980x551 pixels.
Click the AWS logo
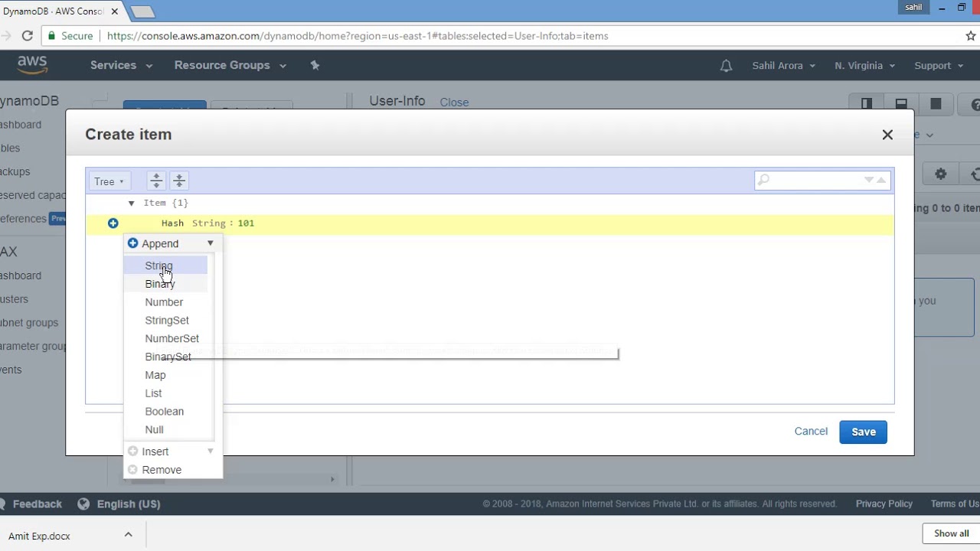point(32,65)
